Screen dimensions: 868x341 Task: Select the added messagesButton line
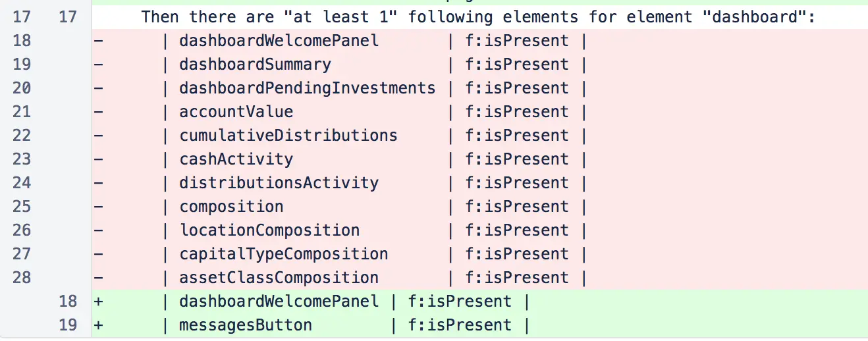pos(246,325)
